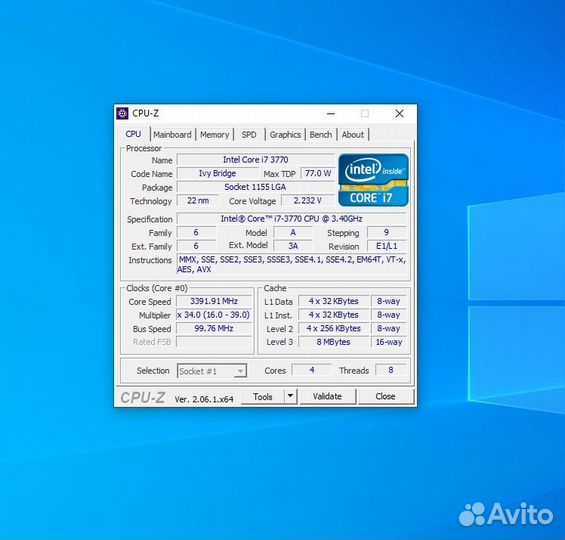Click the Close button at bottom
Screen dimensions: 565x540
coord(385,396)
